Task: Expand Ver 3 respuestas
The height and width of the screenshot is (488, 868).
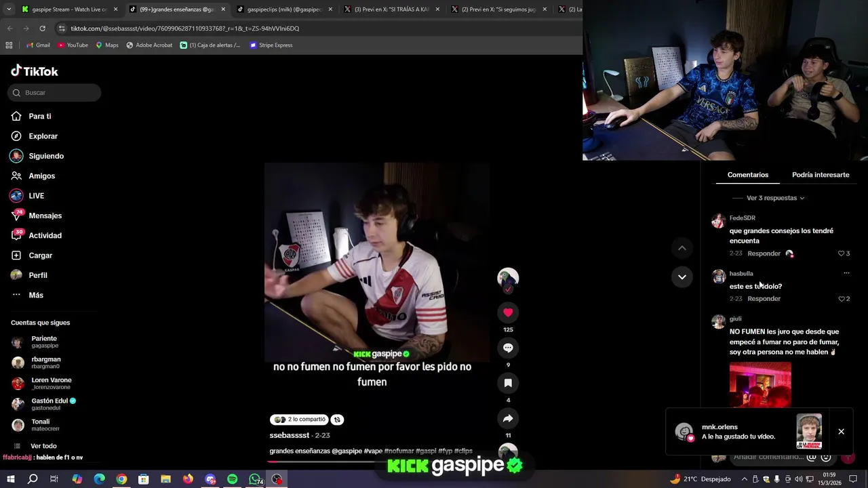Action: click(775, 198)
